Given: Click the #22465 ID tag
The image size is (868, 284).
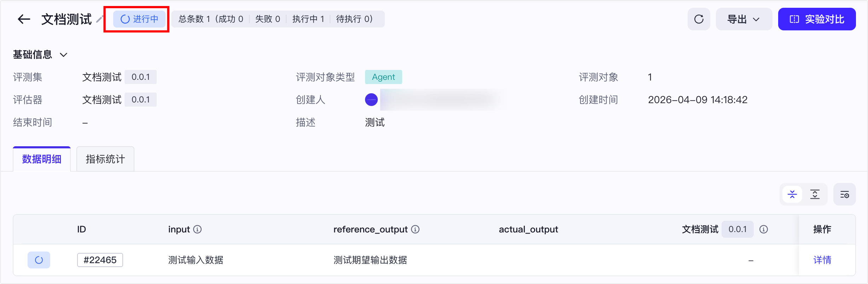Looking at the screenshot, I should click(x=100, y=260).
